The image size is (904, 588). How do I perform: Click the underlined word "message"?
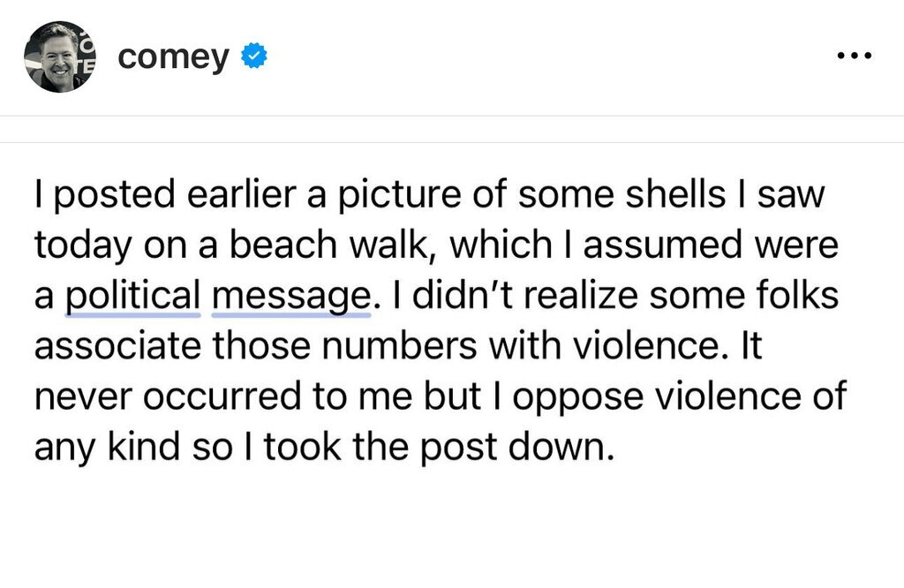tap(290, 294)
